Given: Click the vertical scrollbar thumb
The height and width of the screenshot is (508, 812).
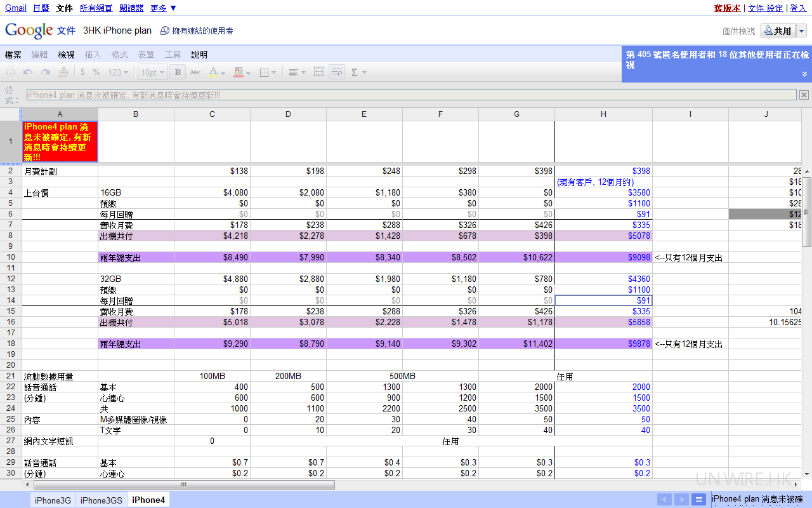Looking at the screenshot, I should pos(806,212).
